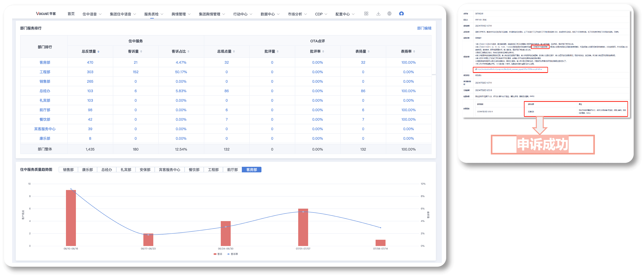Screen dimensions: 644x277
Task: Open 客房部 department link in table
Action: pyautogui.click(x=45, y=63)
